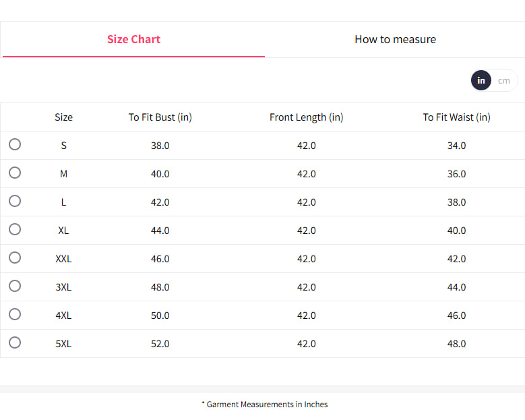Image resolution: width=525 pixels, height=420 pixels.
Task: Switch to the How to measure tab
Action: [x=395, y=39]
